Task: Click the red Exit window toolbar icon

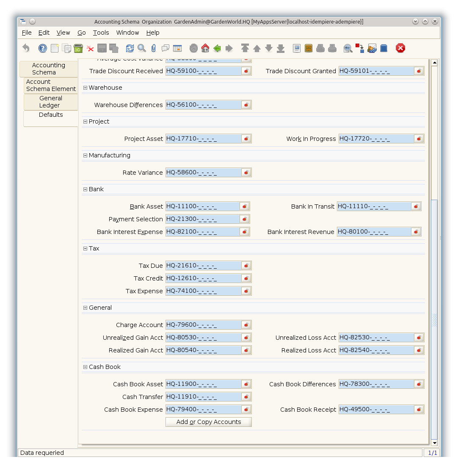Action: pos(400,48)
